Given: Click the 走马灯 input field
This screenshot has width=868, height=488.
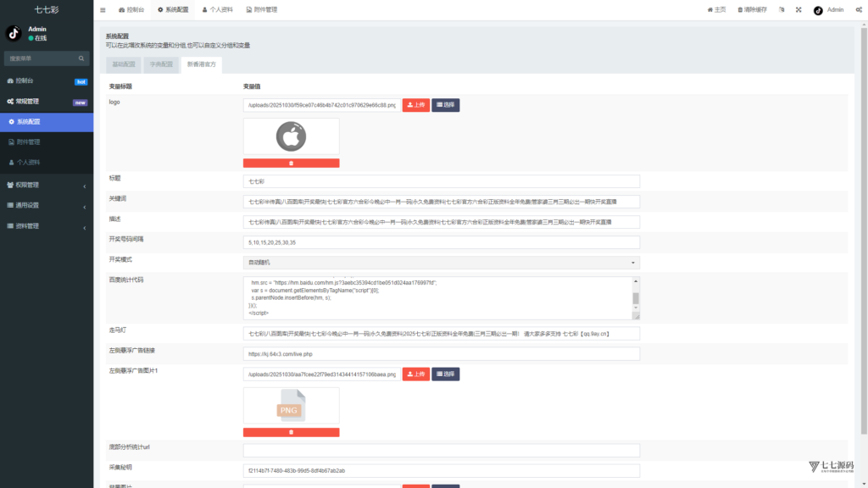Looking at the screenshot, I should click(x=441, y=334).
